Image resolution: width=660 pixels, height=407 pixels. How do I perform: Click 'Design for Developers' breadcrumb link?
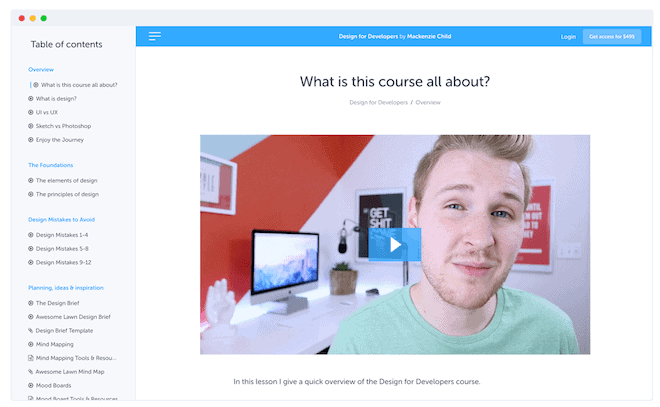[x=378, y=102]
